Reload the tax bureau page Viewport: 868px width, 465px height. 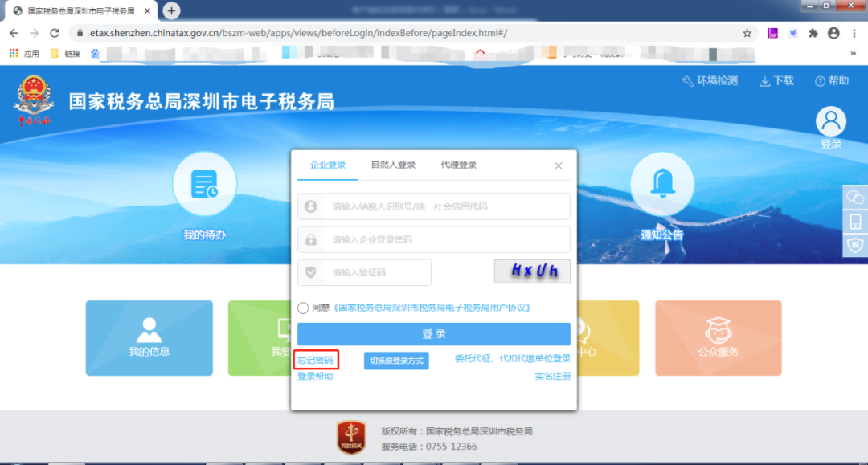tap(55, 33)
